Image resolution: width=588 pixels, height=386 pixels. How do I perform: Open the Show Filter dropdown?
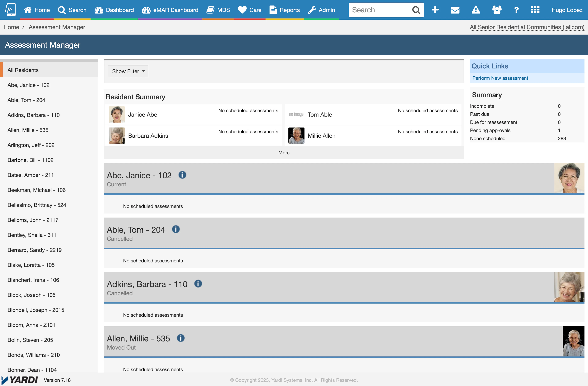click(128, 71)
